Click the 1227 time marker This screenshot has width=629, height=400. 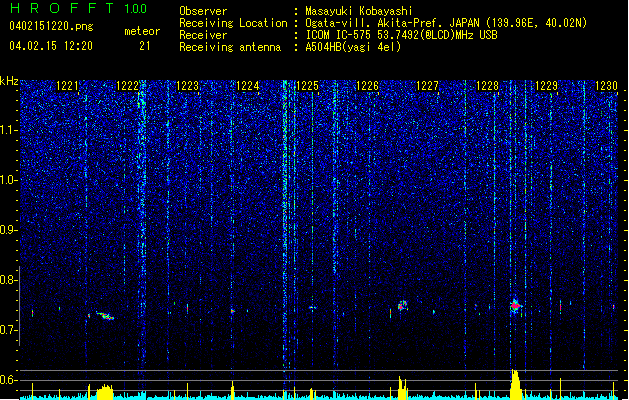tap(428, 86)
